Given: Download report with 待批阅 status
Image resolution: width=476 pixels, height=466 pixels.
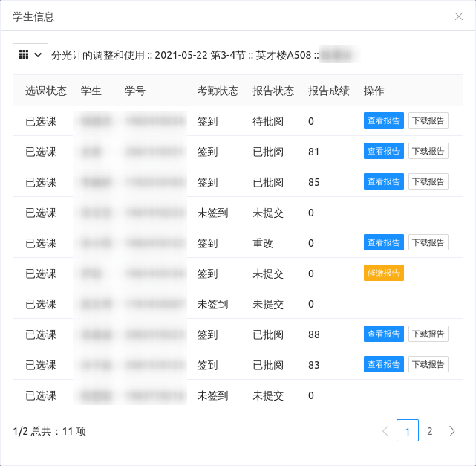Looking at the screenshot, I should [428, 121].
